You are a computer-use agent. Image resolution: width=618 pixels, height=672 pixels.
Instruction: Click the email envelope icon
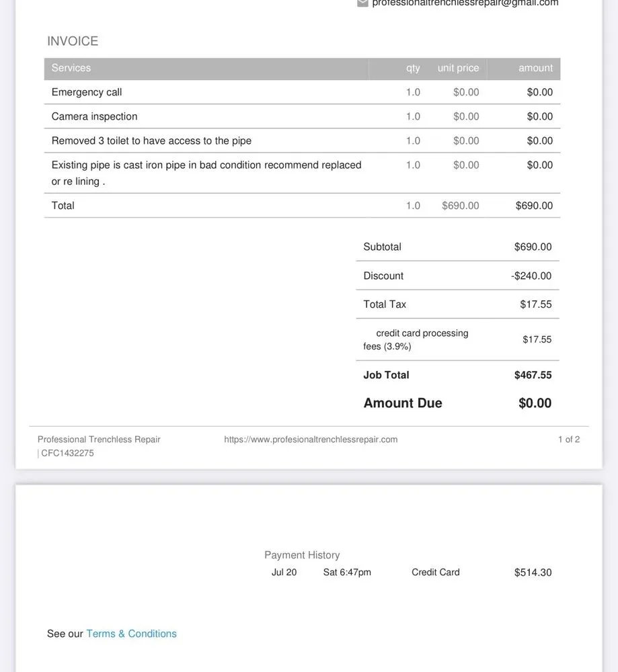(x=362, y=3)
